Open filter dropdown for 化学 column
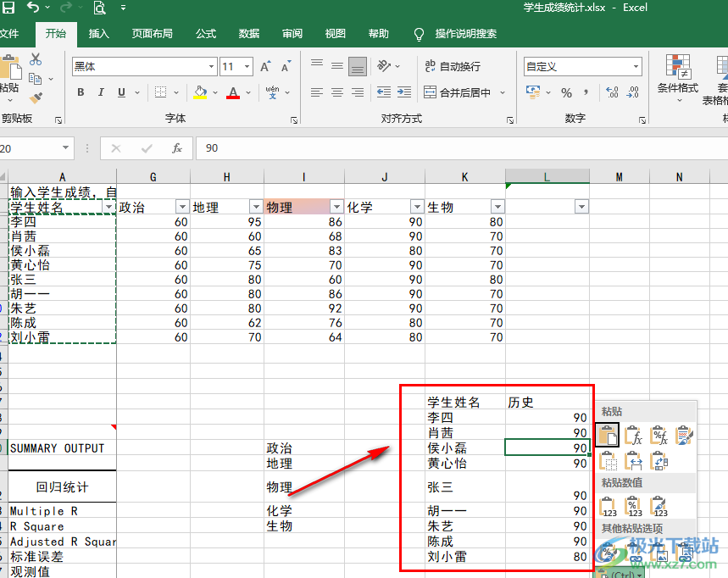 pos(417,207)
